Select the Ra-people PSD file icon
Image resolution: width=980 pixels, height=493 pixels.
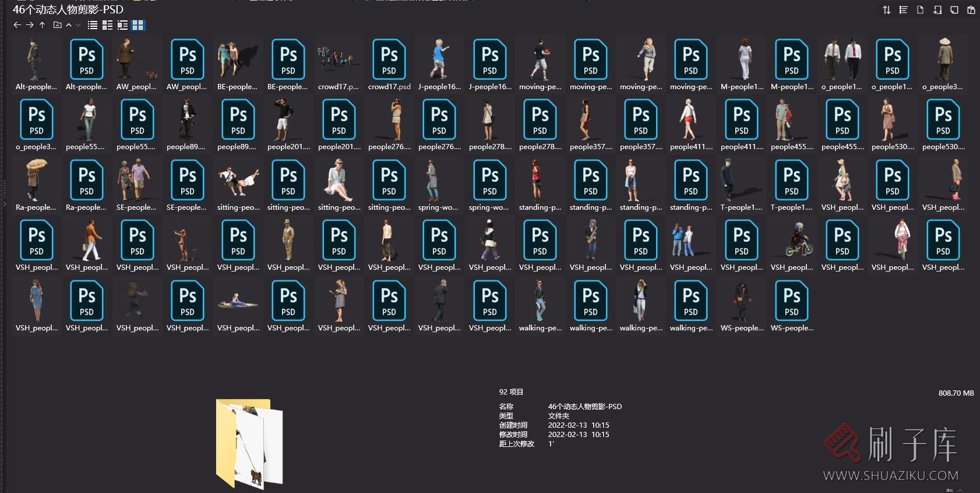87,180
